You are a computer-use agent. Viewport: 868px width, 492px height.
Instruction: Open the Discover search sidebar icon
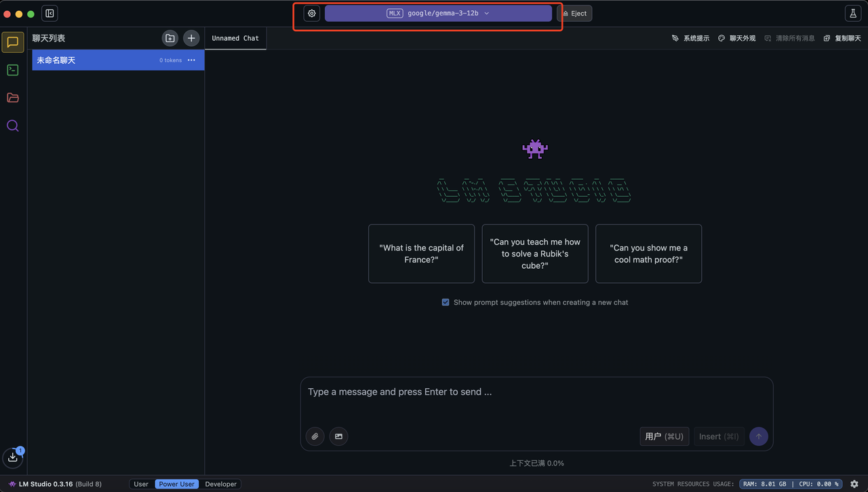click(x=12, y=126)
